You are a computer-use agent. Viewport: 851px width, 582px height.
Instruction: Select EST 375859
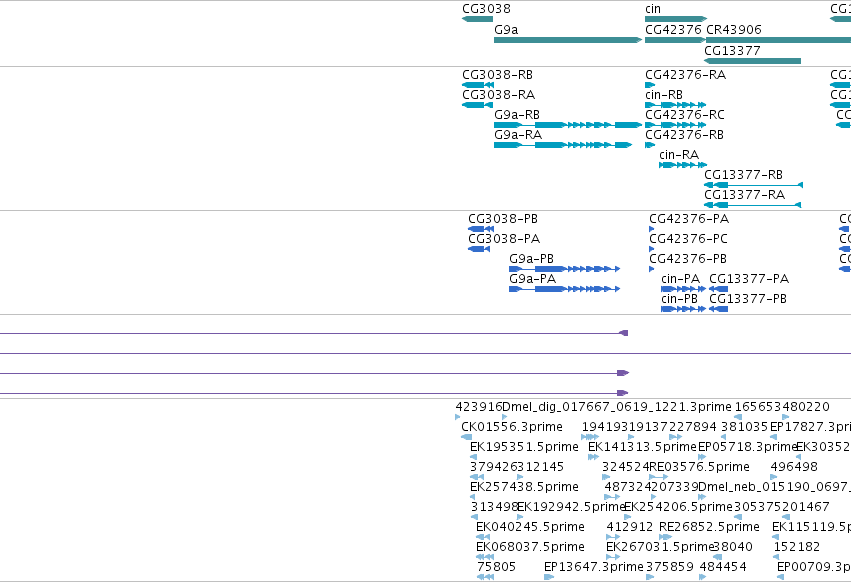pos(650,577)
